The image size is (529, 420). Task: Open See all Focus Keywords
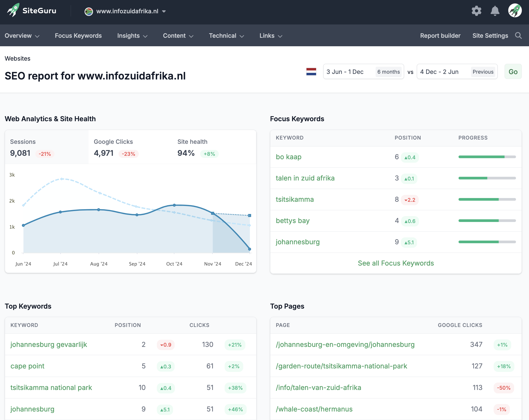[x=396, y=263]
